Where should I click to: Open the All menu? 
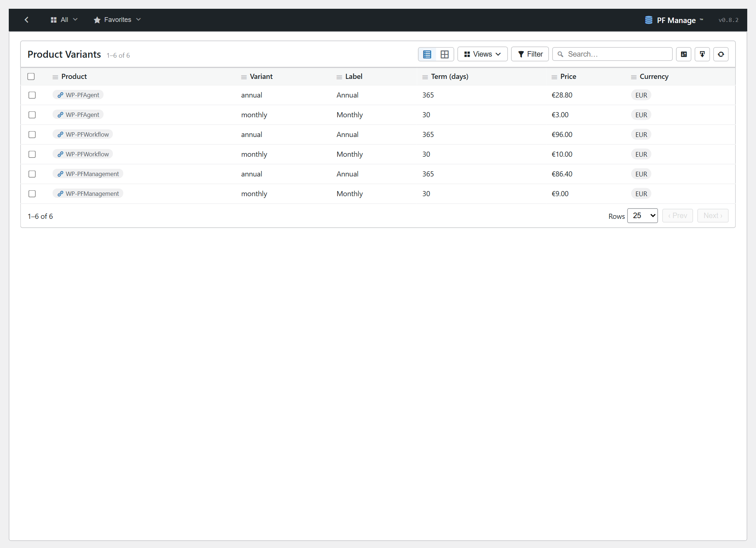(64, 20)
